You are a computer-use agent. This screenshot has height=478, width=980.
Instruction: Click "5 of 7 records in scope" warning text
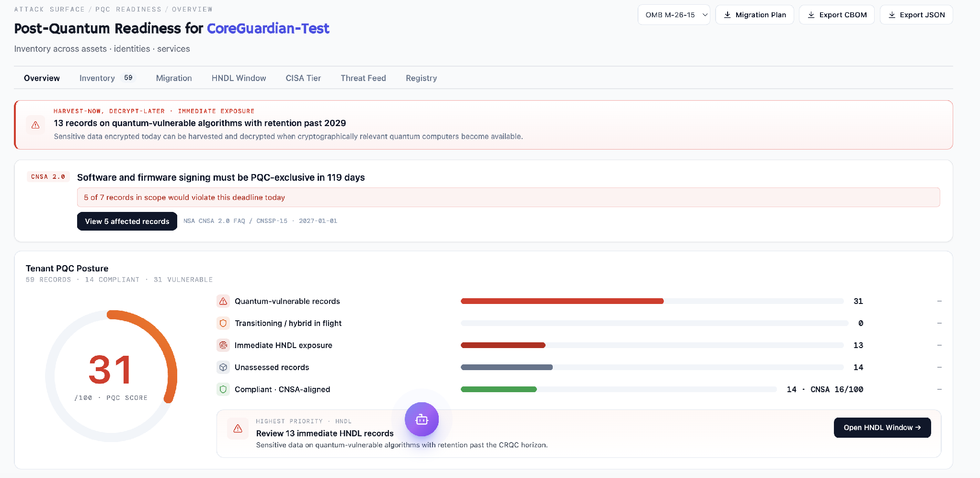pos(184,198)
